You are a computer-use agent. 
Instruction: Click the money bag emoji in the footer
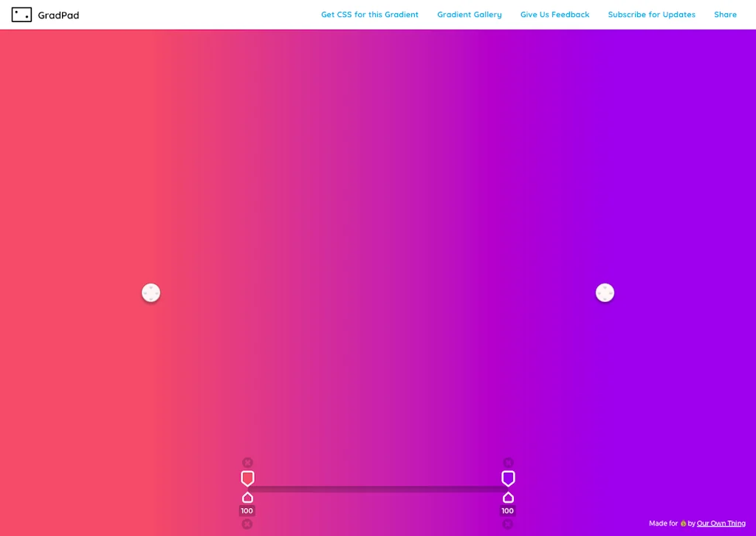683,523
